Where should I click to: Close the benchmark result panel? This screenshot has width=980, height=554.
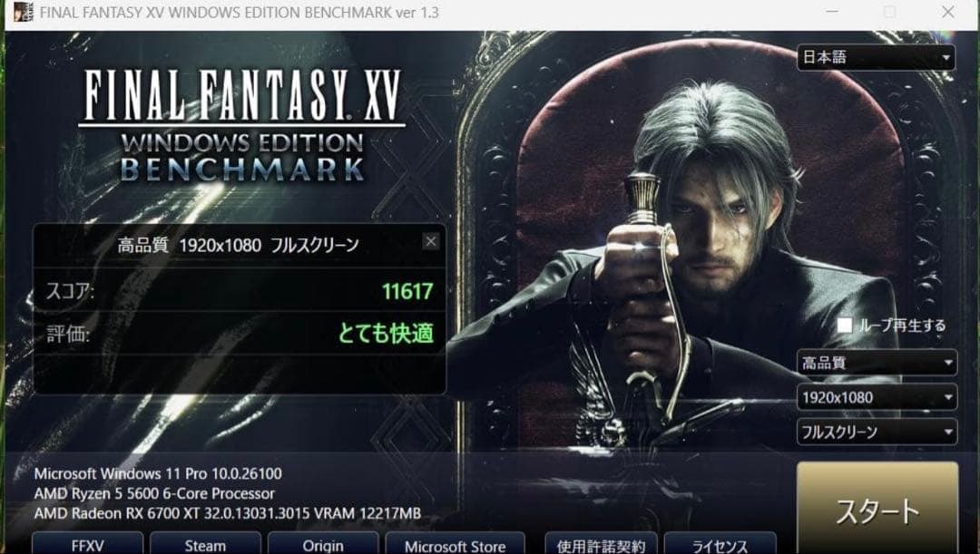431,242
